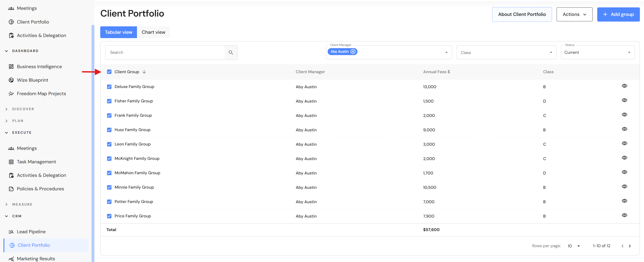
Task: Open the Business Intelligence dashboard icon
Action: click(x=11, y=66)
